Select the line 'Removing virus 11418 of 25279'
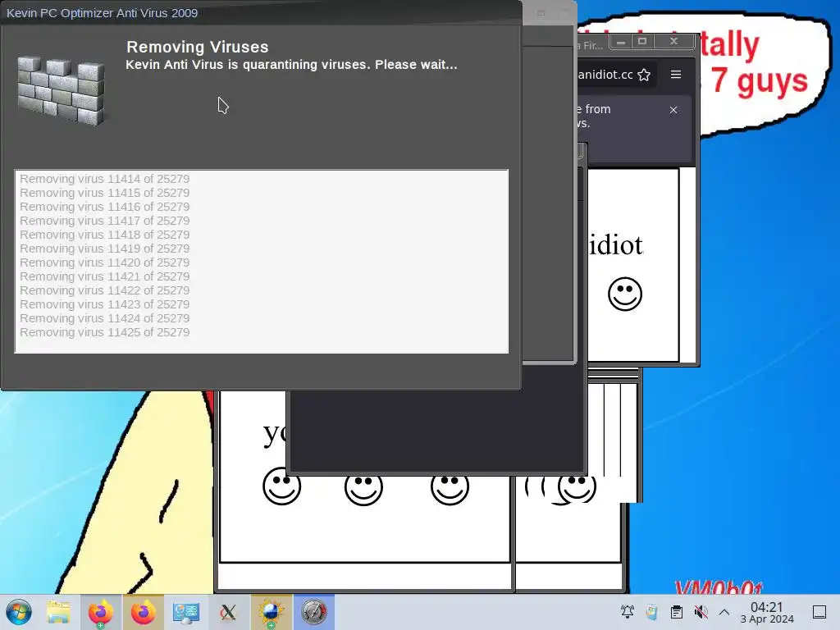Viewport: 840px width, 630px height. [105, 234]
